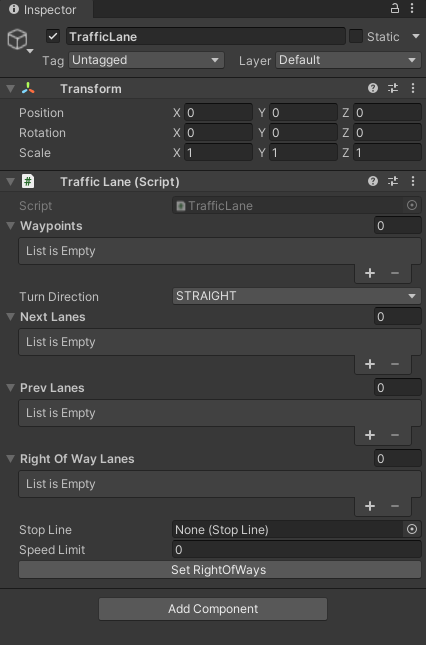Open object picker for Script field
The height and width of the screenshot is (645, 426).
click(x=412, y=205)
